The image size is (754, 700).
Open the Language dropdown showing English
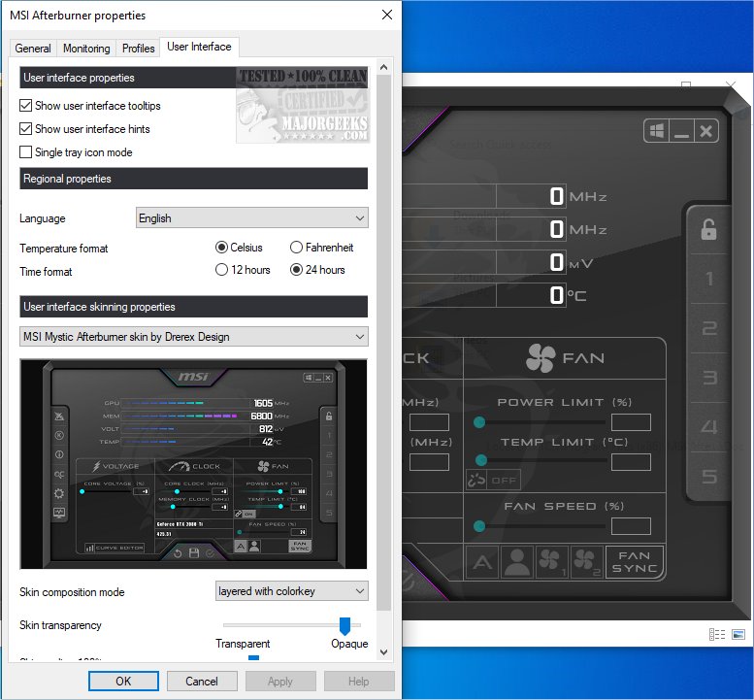tap(252, 217)
